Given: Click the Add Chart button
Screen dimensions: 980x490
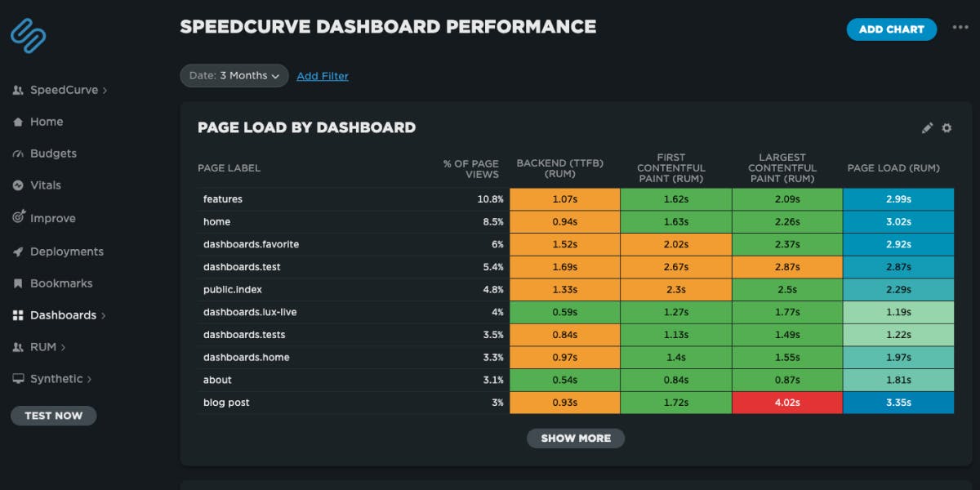Looking at the screenshot, I should tap(891, 29).
